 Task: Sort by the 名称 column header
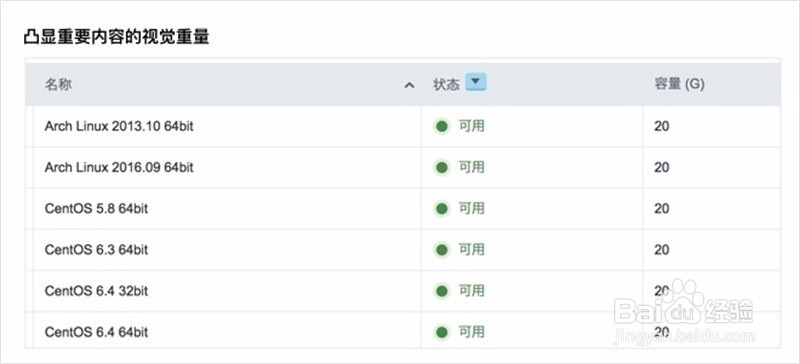coord(58,85)
